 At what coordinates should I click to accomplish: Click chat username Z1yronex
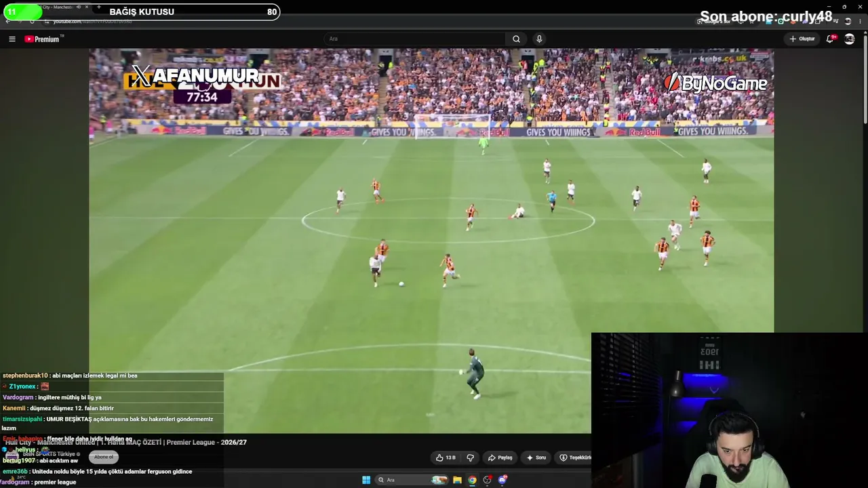[x=22, y=386]
